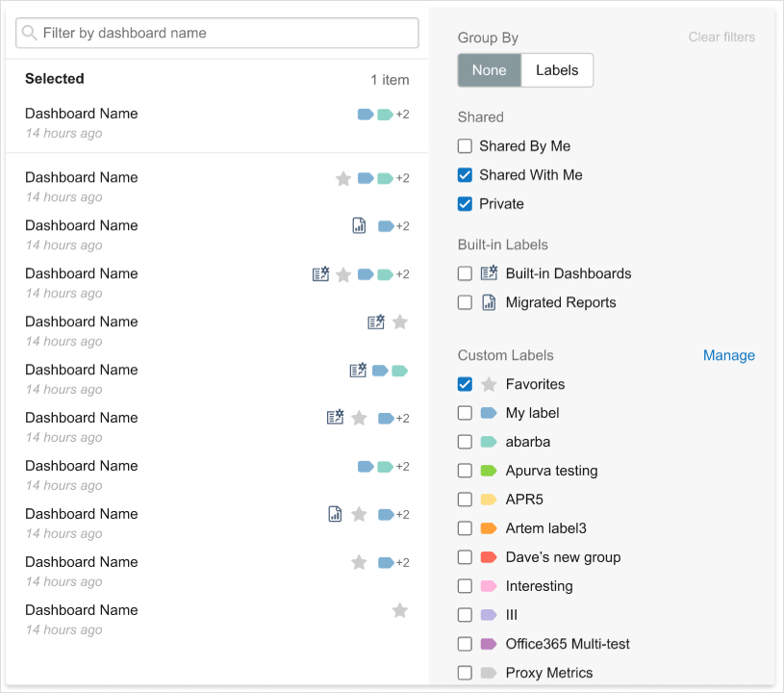Click the report icon on the second unselected dashboard
This screenshot has width=784, height=693.
coord(359,226)
